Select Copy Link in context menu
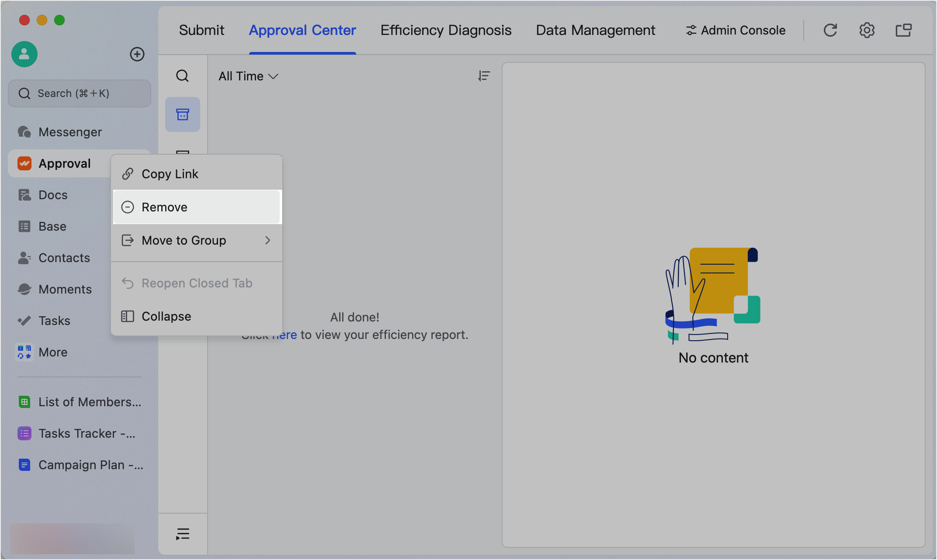Screen dimensions: 937x560 tap(197, 174)
